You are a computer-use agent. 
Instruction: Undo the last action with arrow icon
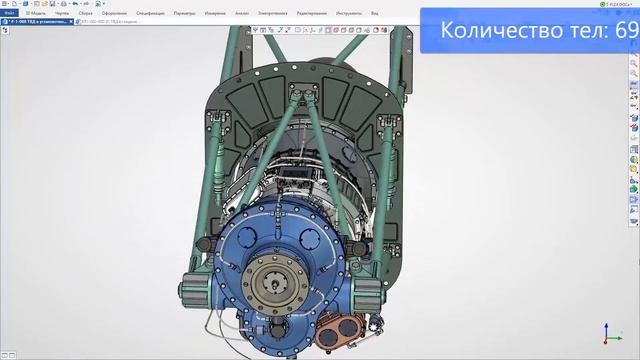pos(75,4)
